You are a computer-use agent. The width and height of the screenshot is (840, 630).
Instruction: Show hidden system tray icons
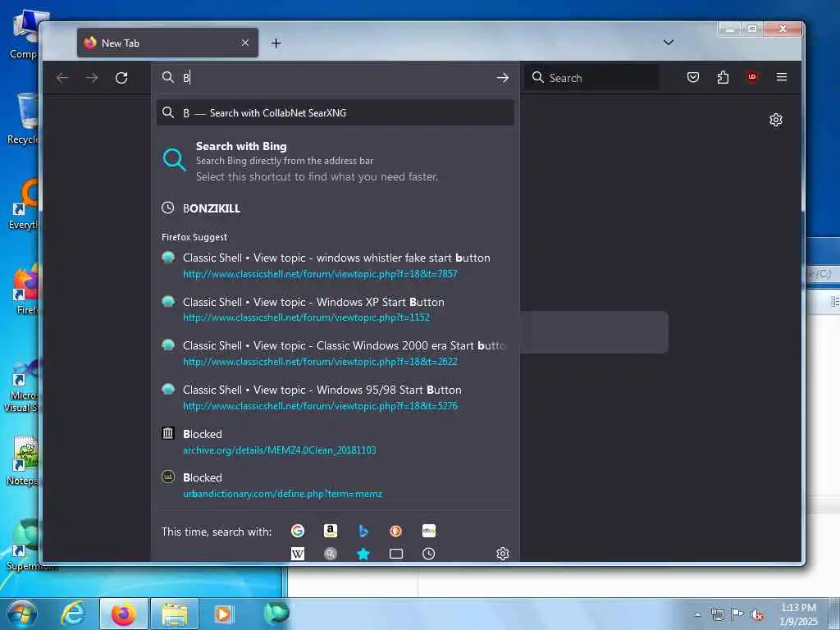(x=697, y=614)
